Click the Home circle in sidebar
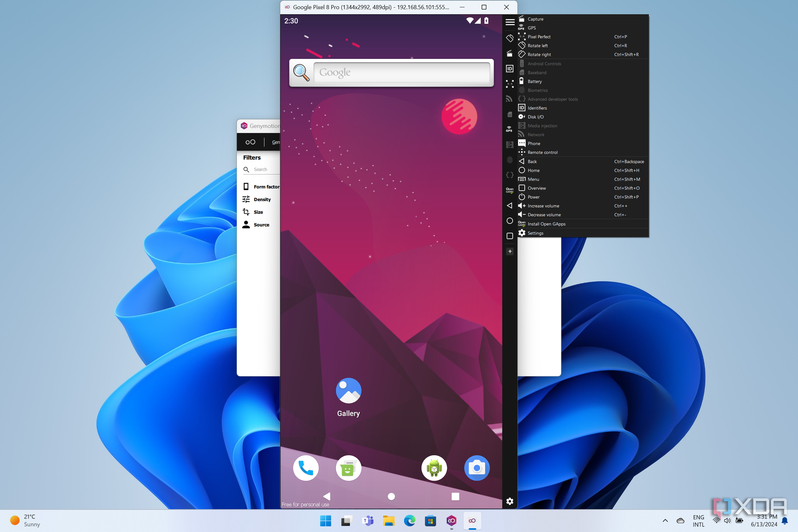 tap(510, 221)
